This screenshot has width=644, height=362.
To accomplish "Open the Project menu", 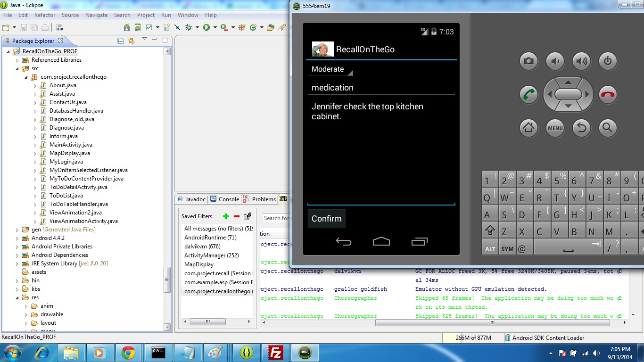I will (x=146, y=15).
